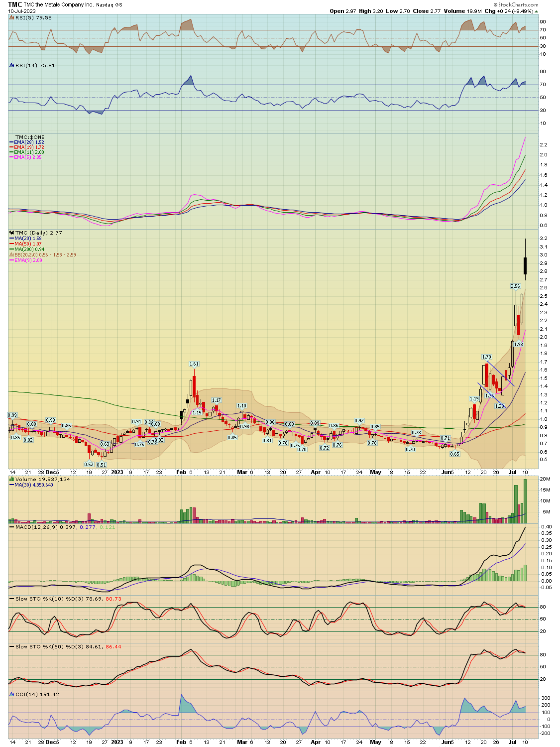The width and height of the screenshot is (560, 747).
Task: Click the 'EMA(11) 2.00' legend entry
Action: pyautogui.click(x=29, y=152)
